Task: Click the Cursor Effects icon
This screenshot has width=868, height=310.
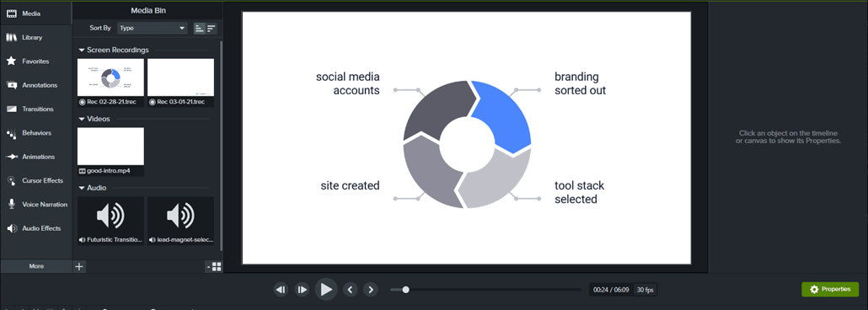Action: coord(11,180)
